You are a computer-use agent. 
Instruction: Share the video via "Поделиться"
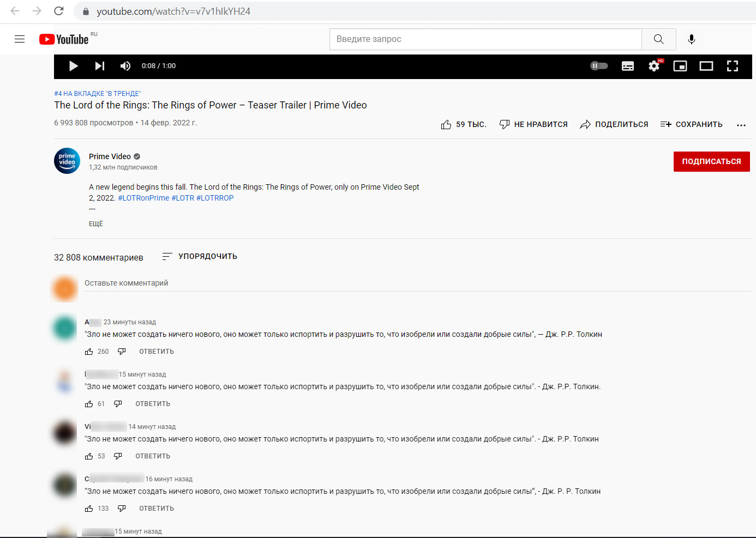click(614, 125)
